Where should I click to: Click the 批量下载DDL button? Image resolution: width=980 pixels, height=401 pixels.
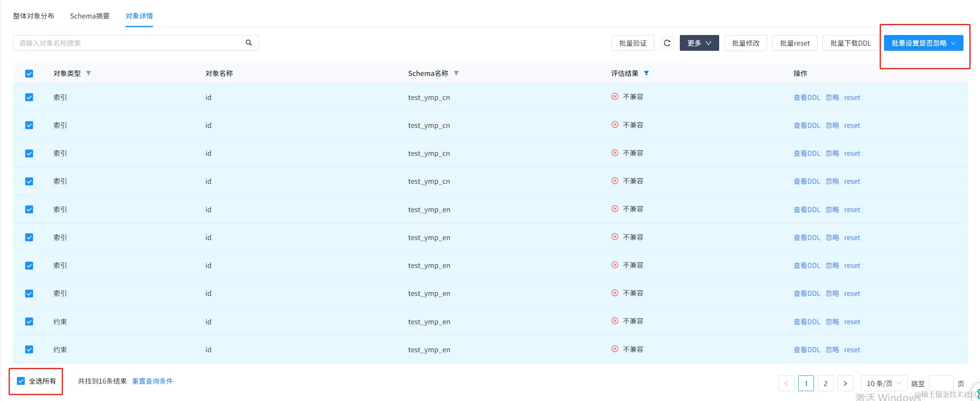[x=851, y=43]
